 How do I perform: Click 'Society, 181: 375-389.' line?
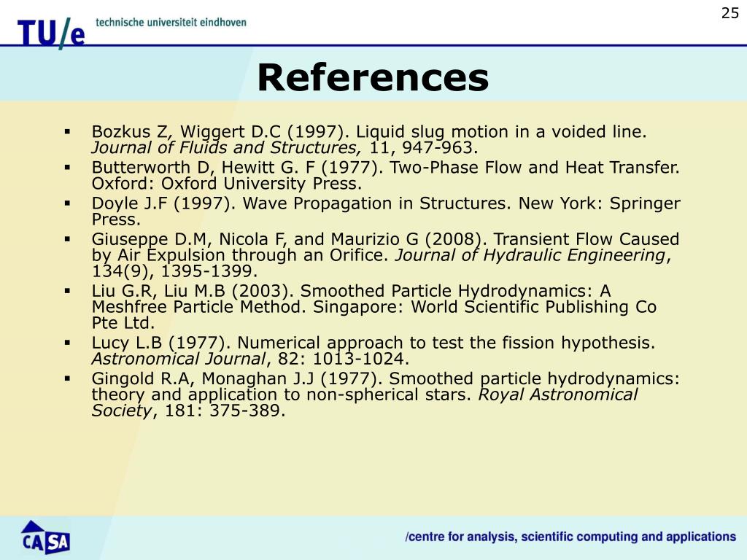point(188,411)
